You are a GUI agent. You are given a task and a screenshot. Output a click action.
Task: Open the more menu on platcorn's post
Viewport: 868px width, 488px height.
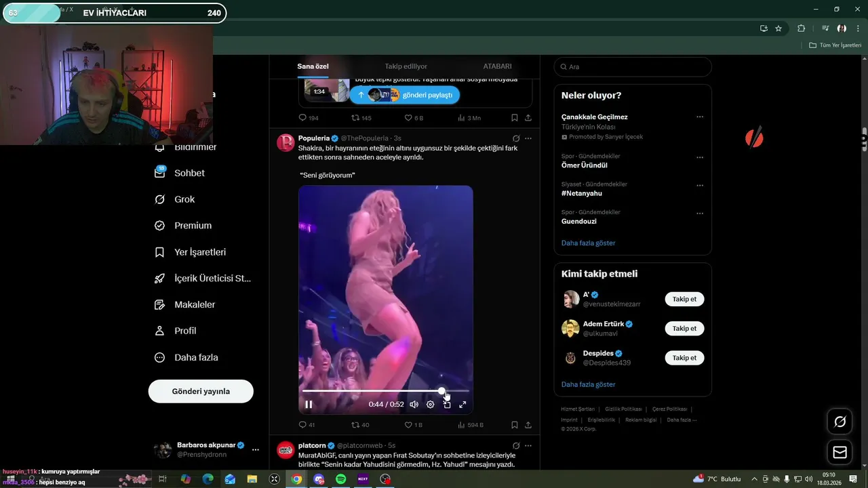tap(528, 445)
